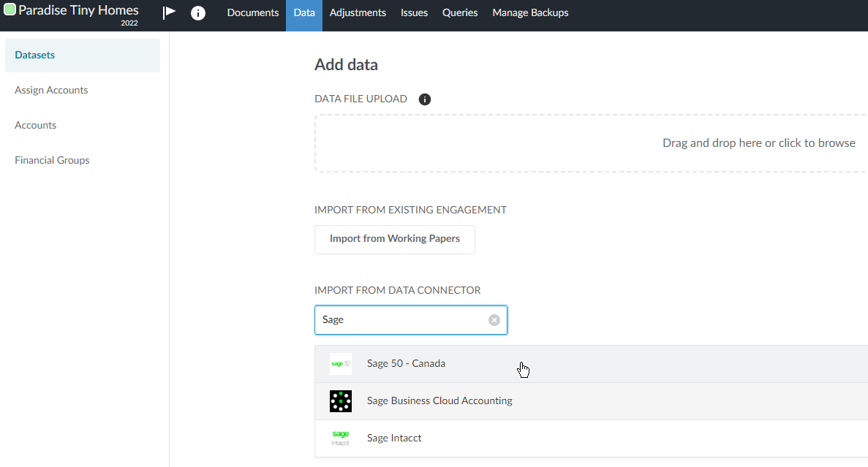The image size is (868, 467).
Task: Clear the Sage search using the X icon
Action: (x=494, y=319)
